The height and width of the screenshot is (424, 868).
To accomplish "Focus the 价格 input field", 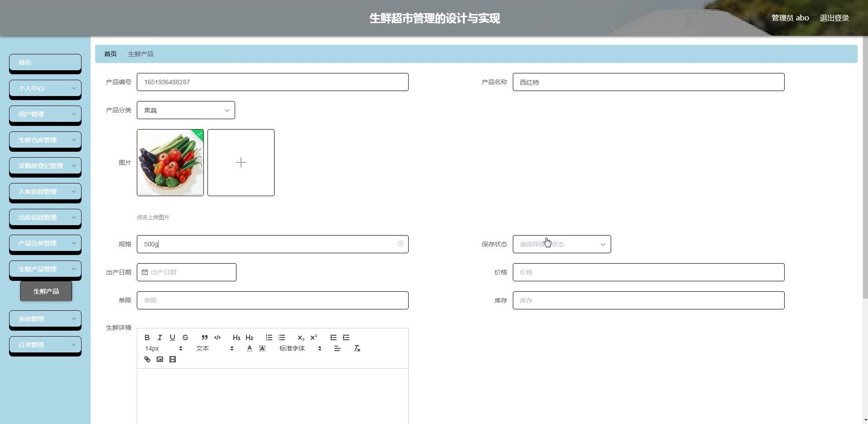I will tap(648, 272).
